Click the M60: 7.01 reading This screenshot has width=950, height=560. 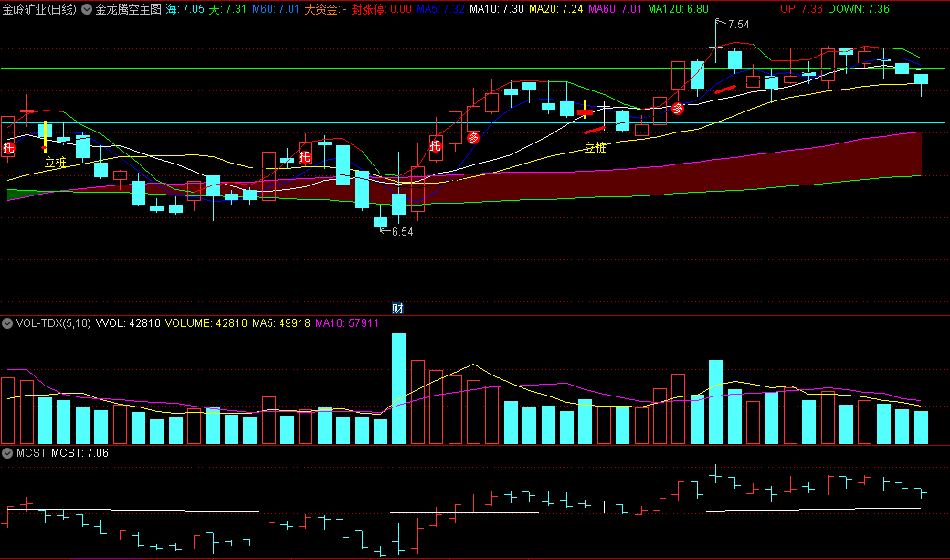point(276,9)
